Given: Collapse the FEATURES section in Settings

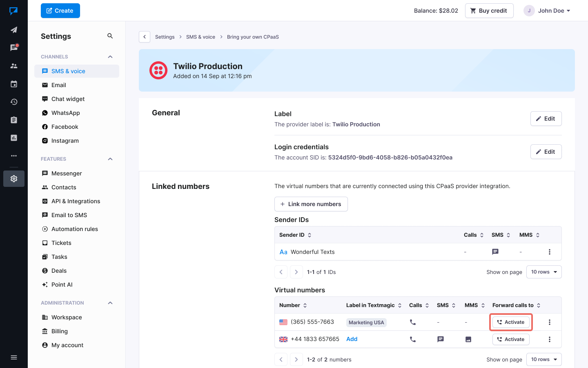Looking at the screenshot, I should point(110,159).
